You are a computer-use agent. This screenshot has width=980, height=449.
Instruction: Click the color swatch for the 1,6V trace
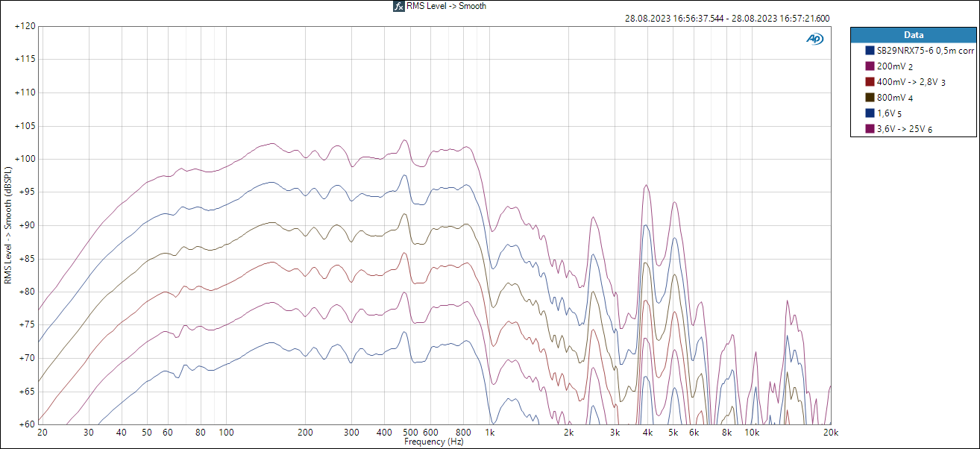pos(870,113)
